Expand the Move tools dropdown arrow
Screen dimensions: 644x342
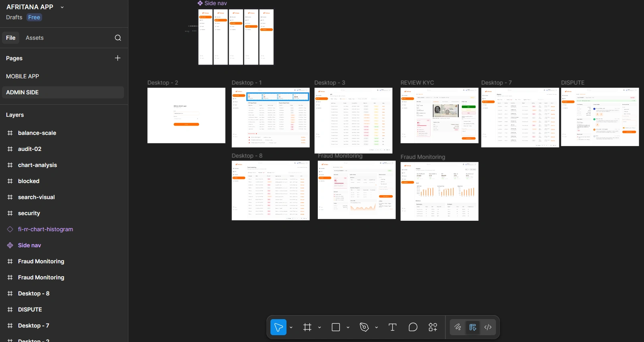(291, 328)
